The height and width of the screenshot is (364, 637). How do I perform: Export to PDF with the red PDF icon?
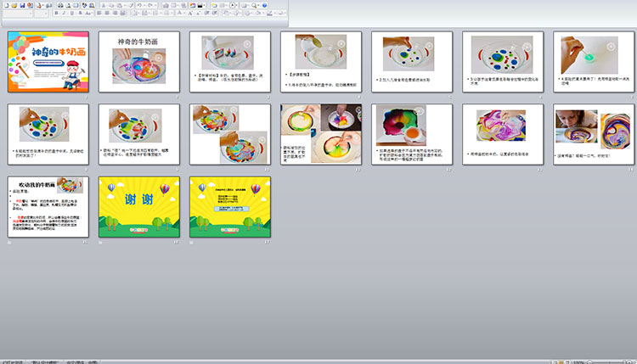[38, 6]
